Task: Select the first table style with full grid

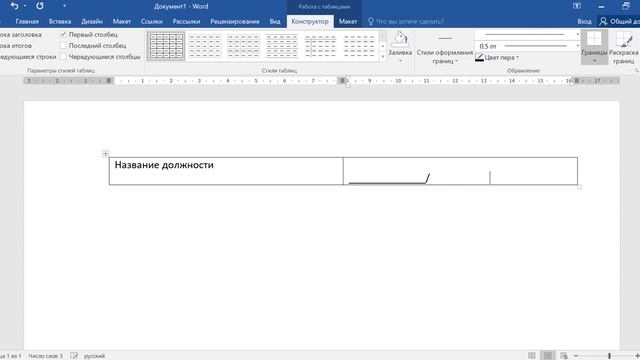Action: pyautogui.click(x=166, y=46)
